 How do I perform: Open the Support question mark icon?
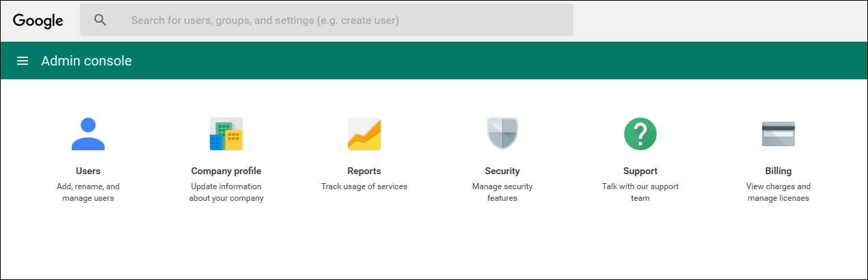click(640, 134)
